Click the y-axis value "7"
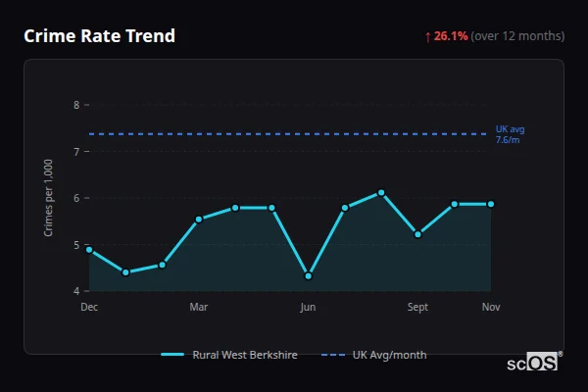Image resolution: width=588 pixels, height=392 pixels. (x=76, y=152)
